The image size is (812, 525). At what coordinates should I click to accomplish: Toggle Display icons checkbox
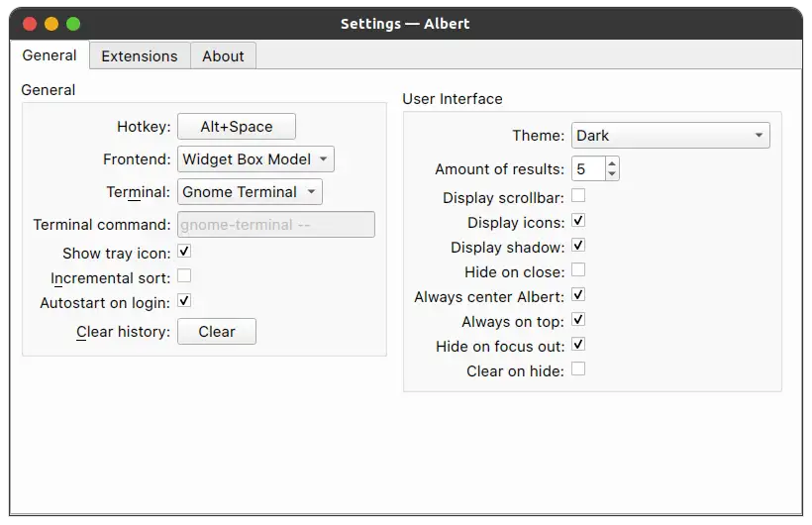tap(578, 220)
